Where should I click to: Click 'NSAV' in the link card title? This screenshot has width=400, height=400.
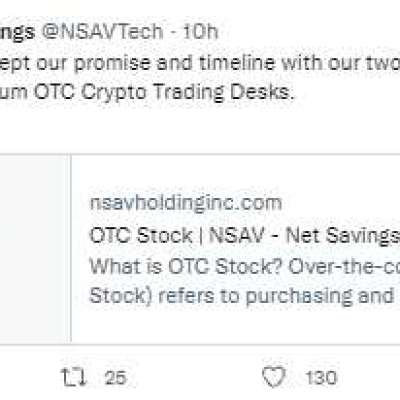(x=236, y=235)
